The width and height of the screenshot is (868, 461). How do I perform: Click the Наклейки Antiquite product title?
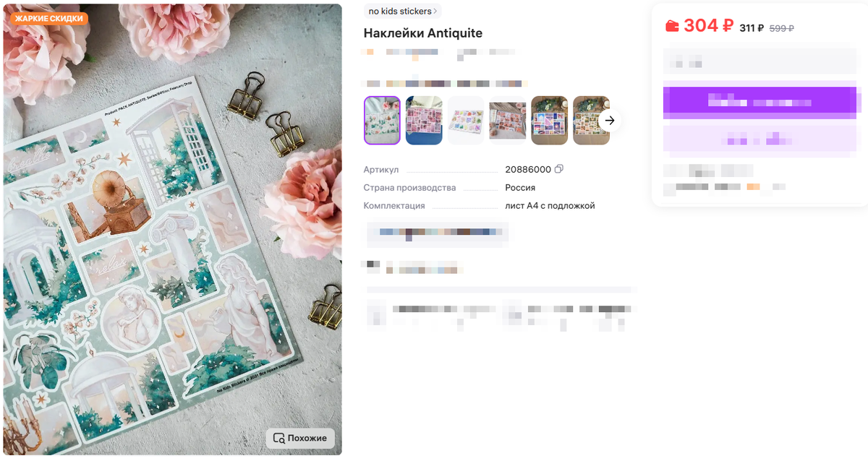coord(423,33)
